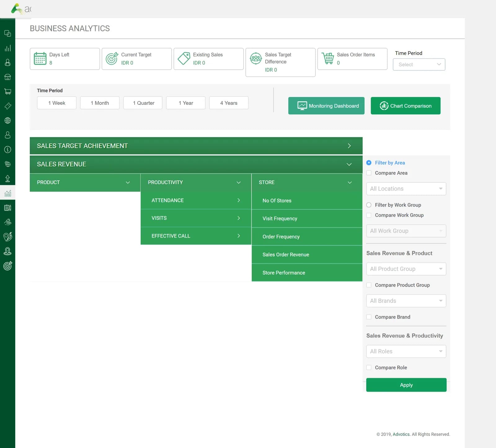Check the Compare Role checkbox
This screenshot has height=448, width=496.
[369, 367]
